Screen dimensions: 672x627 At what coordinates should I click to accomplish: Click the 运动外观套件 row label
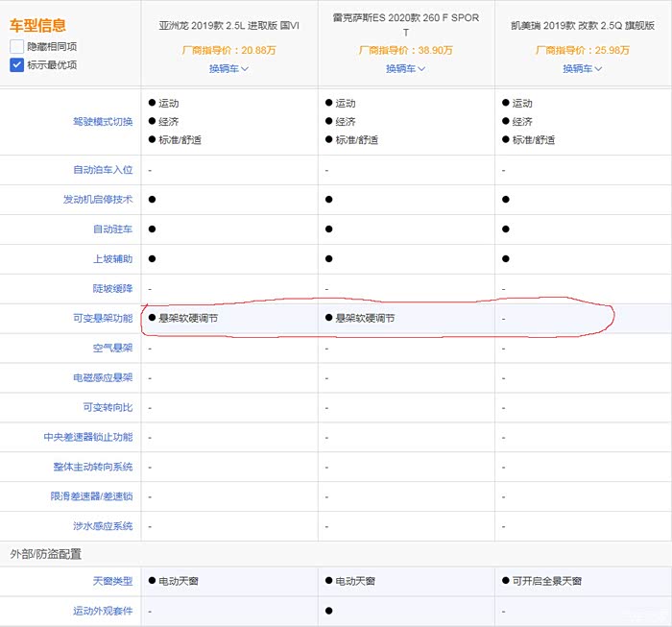(102, 611)
